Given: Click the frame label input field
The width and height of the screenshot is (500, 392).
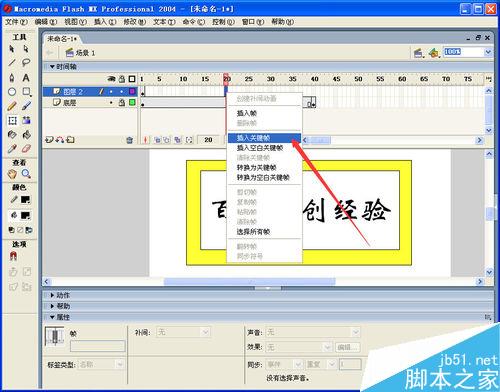Looking at the screenshot, I should [97, 346].
